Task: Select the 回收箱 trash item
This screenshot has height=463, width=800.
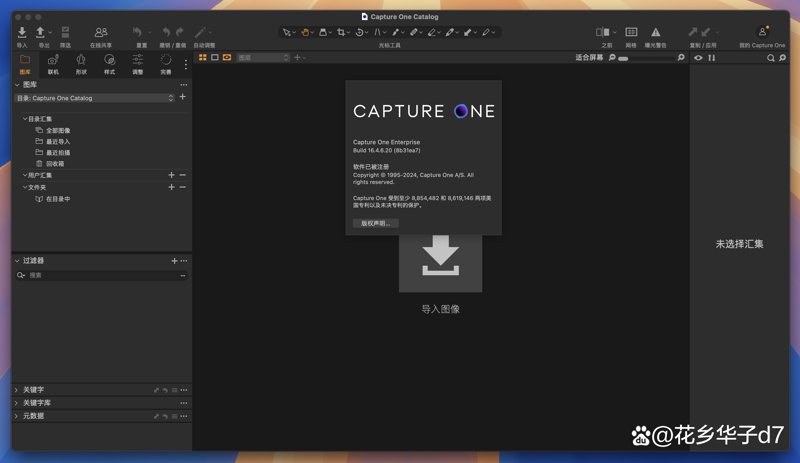Action: coord(50,164)
